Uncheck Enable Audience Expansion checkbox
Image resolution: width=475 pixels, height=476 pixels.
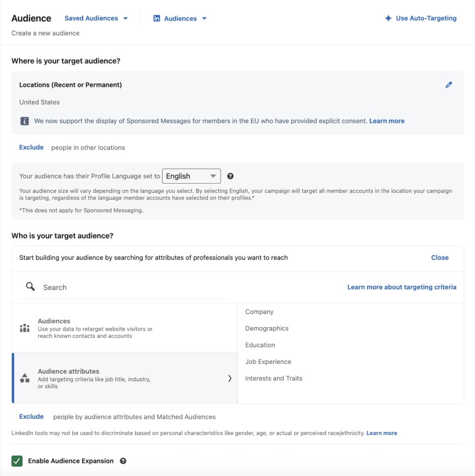tap(17, 461)
